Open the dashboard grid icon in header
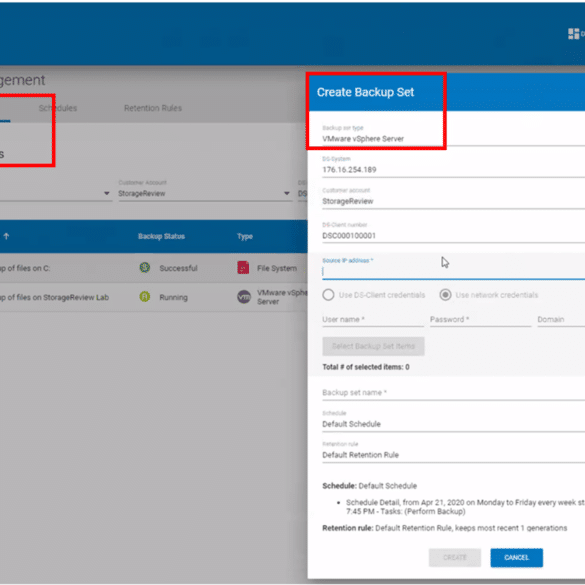Screen dimensions: 585x585 [x=573, y=34]
